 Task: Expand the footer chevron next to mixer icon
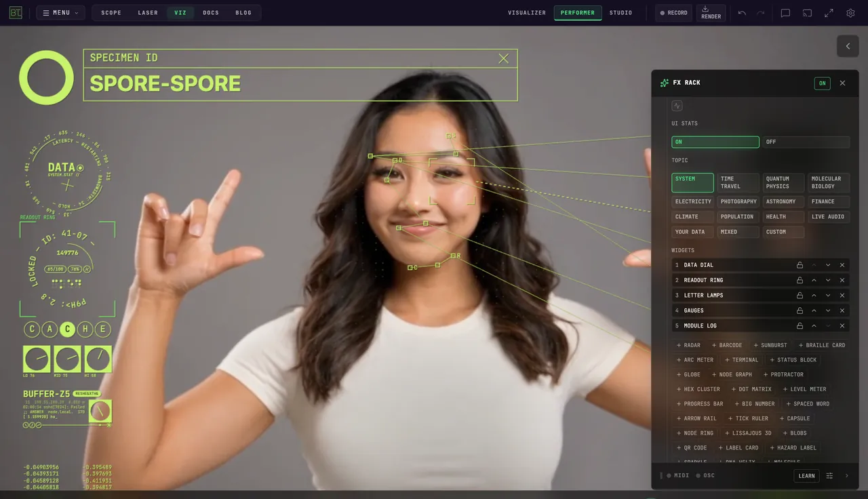(x=846, y=476)
